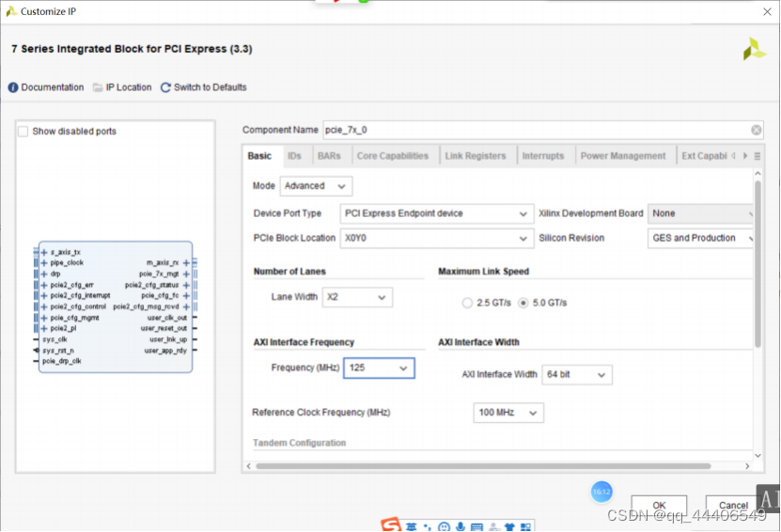Click the horizontal scrollbar right arrow
Screen dimensions: 781x532
[x=747, y=467]
